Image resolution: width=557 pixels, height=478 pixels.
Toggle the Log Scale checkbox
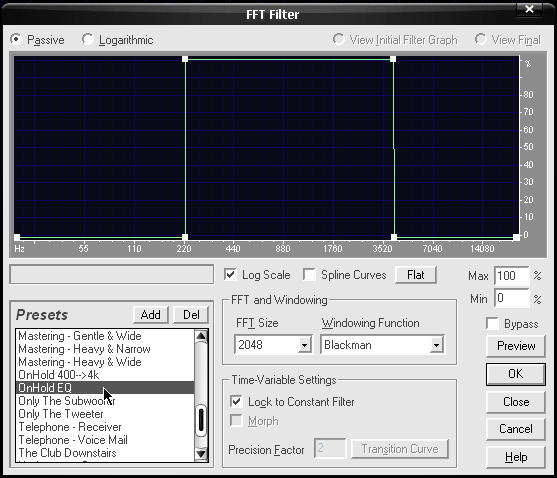(231, 275)
